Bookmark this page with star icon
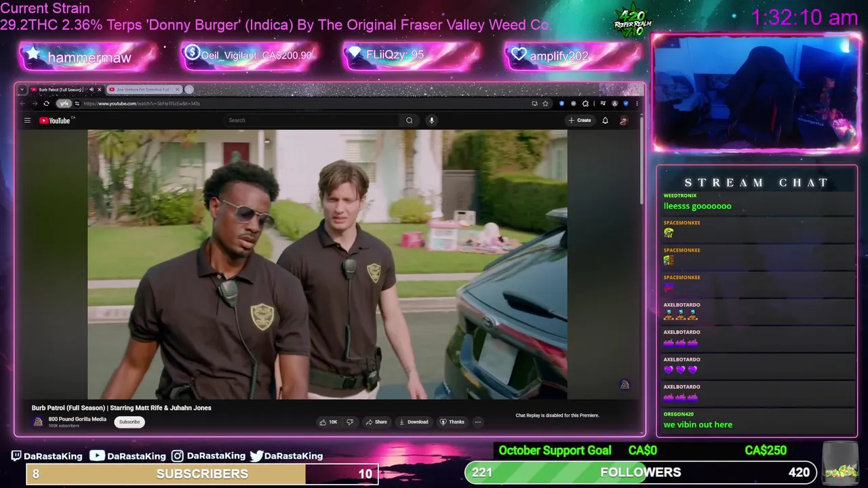This screenshot has width=868, height=488. [545, 104]
